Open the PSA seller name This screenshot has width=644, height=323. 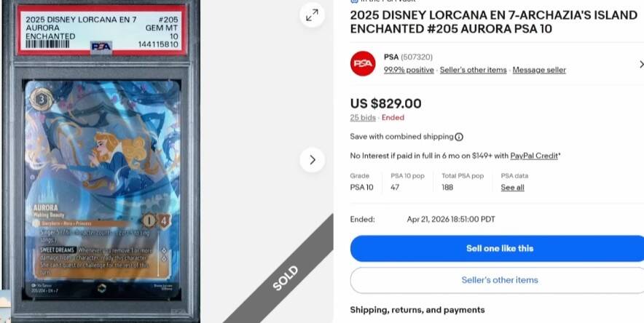tap(391, 57)
